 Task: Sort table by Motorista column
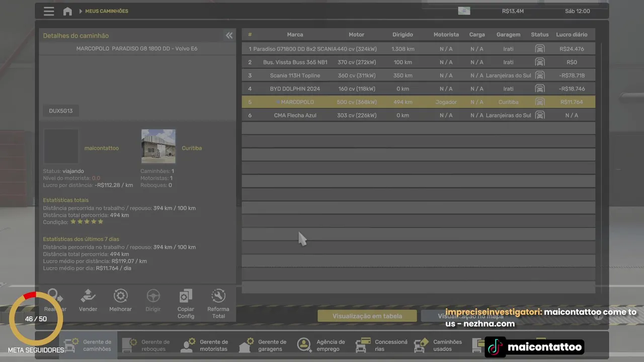tap(446, 35)
